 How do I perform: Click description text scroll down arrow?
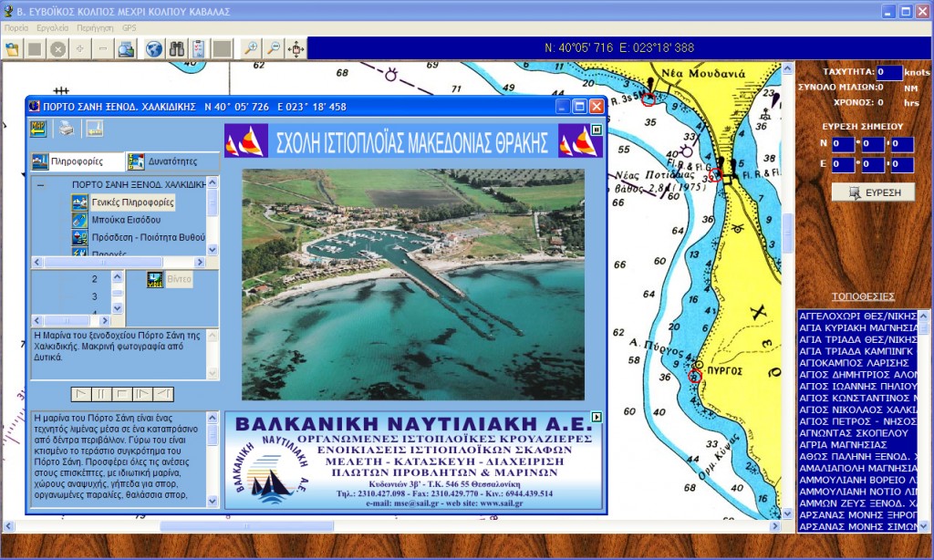tap(213, 502)
